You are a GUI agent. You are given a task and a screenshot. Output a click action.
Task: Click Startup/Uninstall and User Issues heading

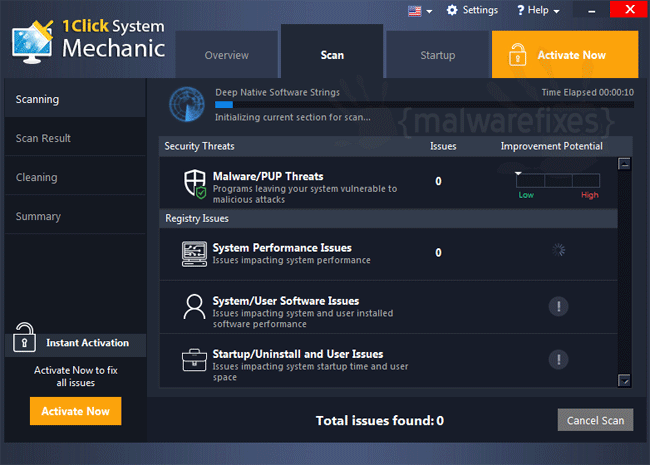pyautogui.click(x=298, y=354)
